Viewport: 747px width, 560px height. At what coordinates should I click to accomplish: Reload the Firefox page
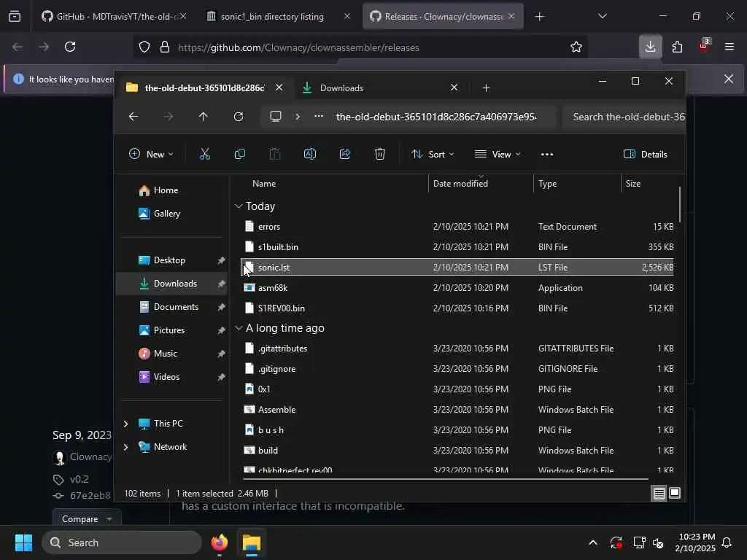70,47
